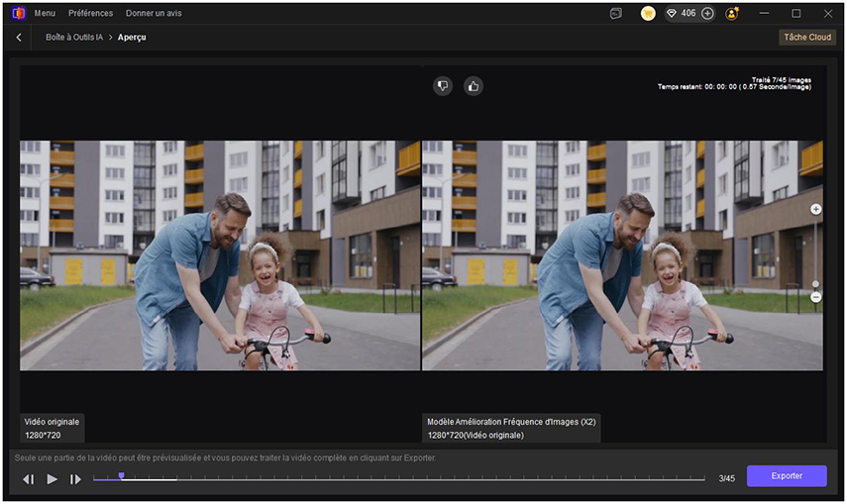Open the Préférences menu
Screen dimensions: 847x504
tap(91, 14)
